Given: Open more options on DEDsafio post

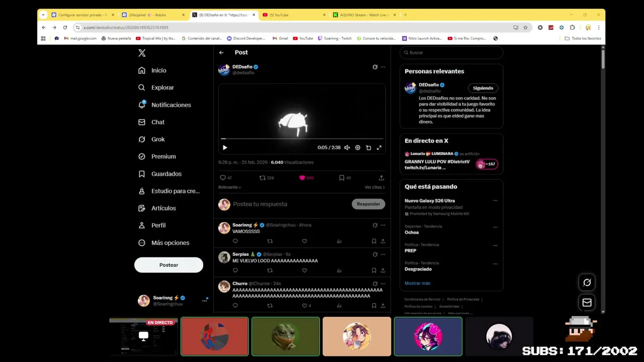Looking at the screenshot, I should pyautogui.click(x=383, y=67).
